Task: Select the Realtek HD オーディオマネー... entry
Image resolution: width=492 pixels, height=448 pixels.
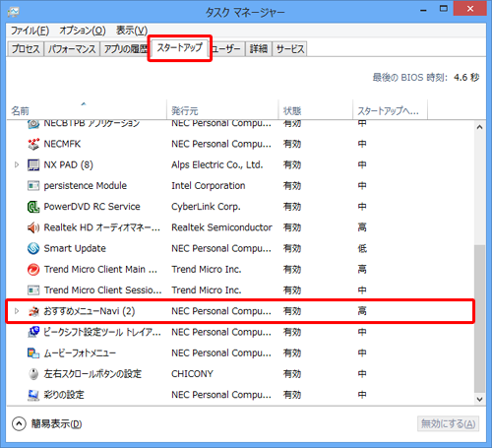Action: coord(102,227)
